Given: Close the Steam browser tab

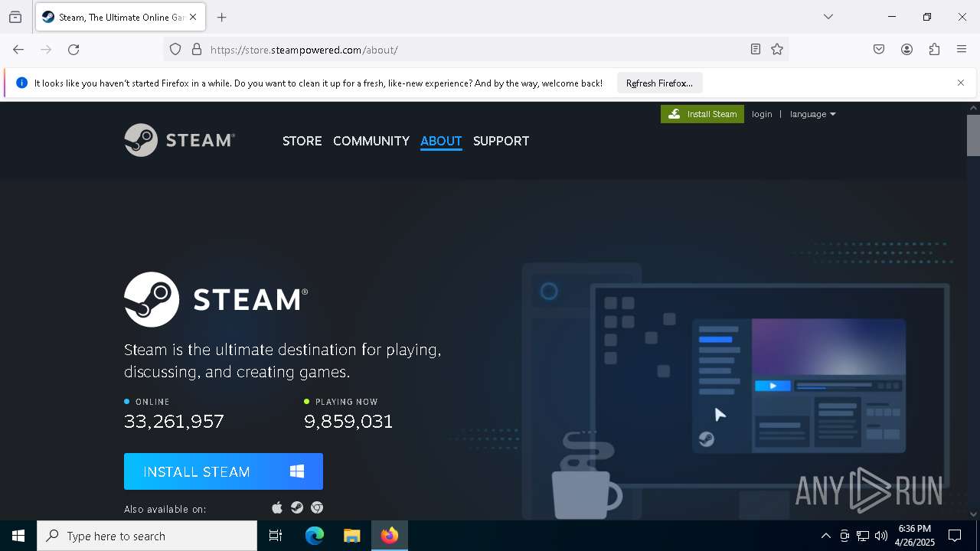Looking at the screenshot, I should [193, 17].
